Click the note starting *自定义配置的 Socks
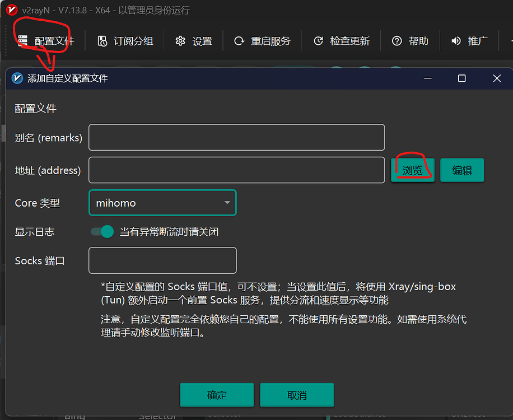 [x=278, y=293]
